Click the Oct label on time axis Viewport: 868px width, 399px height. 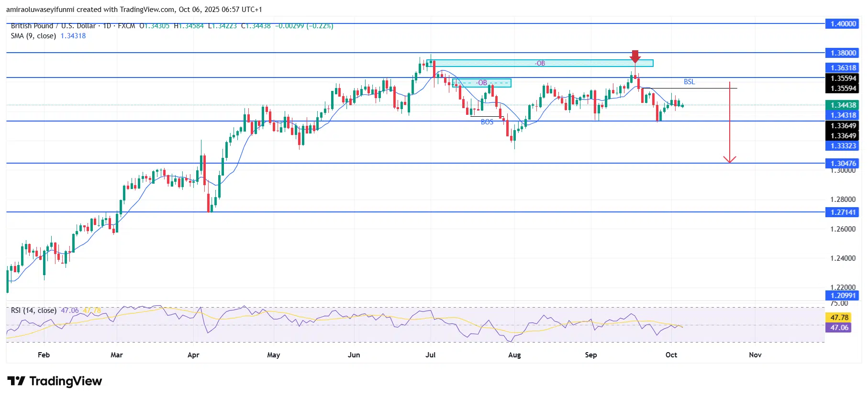coord(671,355)
